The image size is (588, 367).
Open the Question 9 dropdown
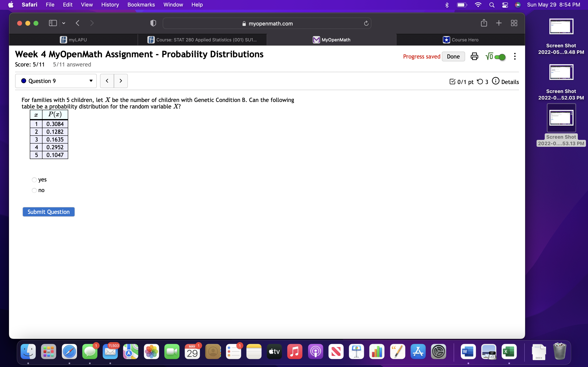[56, 81]
